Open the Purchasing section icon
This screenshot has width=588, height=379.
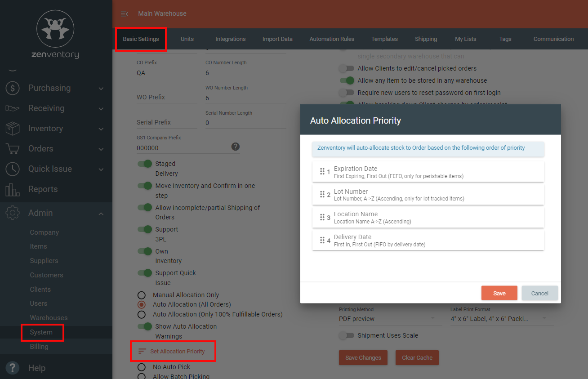pos(12,88)
